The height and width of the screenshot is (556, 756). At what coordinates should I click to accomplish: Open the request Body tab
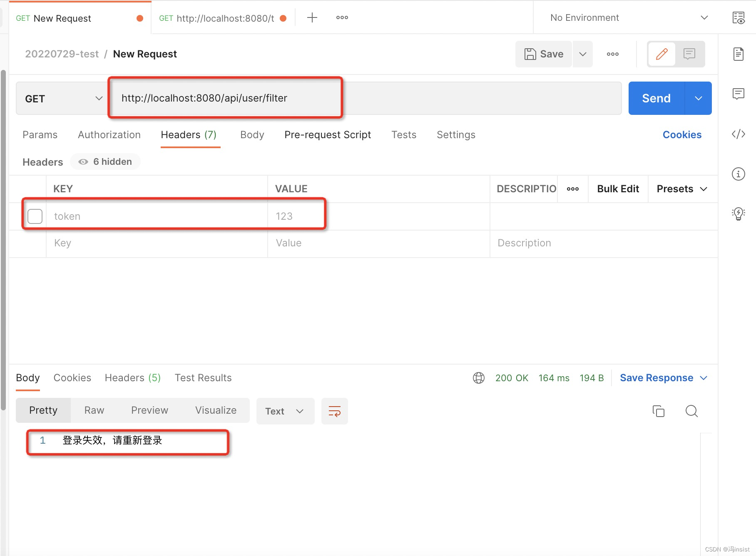tap(252, 135)
